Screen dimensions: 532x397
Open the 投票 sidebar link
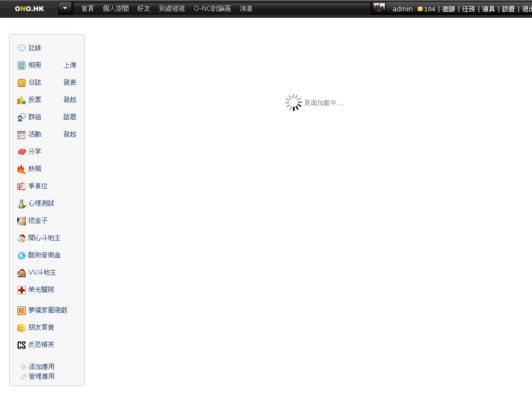[35, 100]
